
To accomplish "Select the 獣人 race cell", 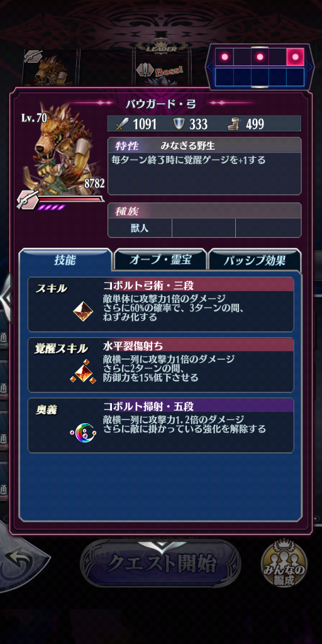I will pyautogui.click(x=140, y=228).
